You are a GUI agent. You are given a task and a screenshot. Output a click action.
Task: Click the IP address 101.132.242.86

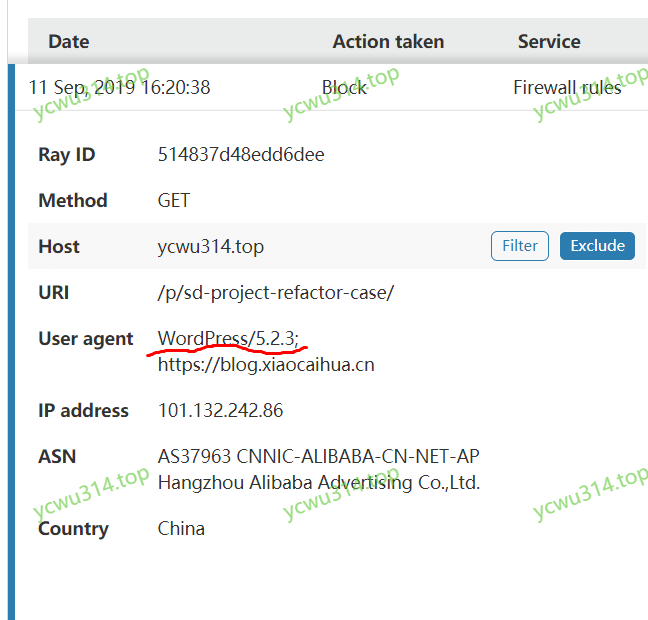[x=220, y=411]
